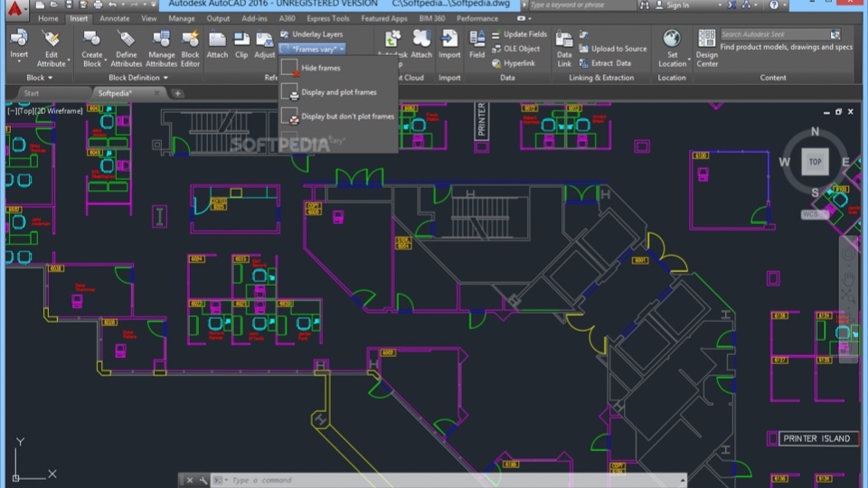868x488 pixels.
Task: Click the Autodesk Seek search icon
Action: 835,34
